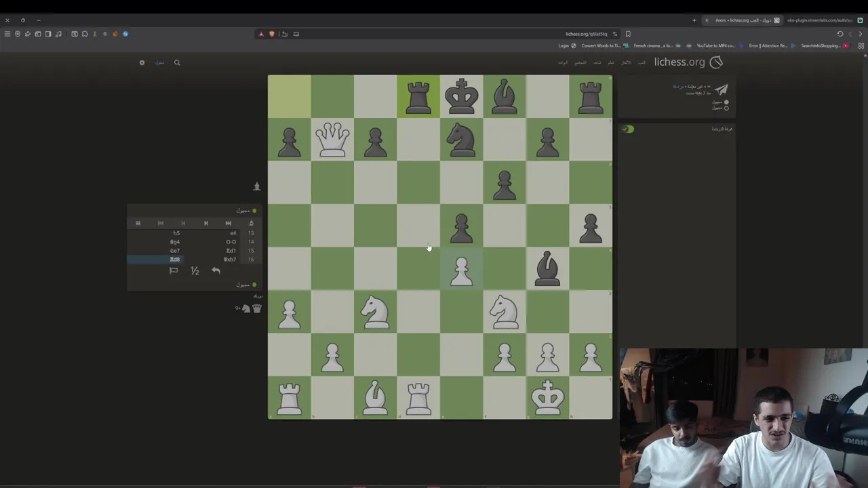868x488 pixels.
Task: Open lichess site settings gear
Action: coord(142,62)
